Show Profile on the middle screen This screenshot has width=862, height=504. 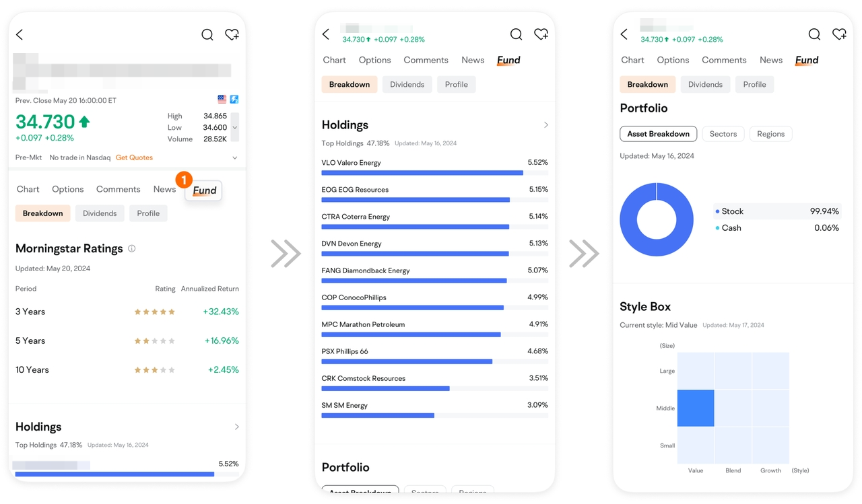pyautogui.click(x=456, y=84)
